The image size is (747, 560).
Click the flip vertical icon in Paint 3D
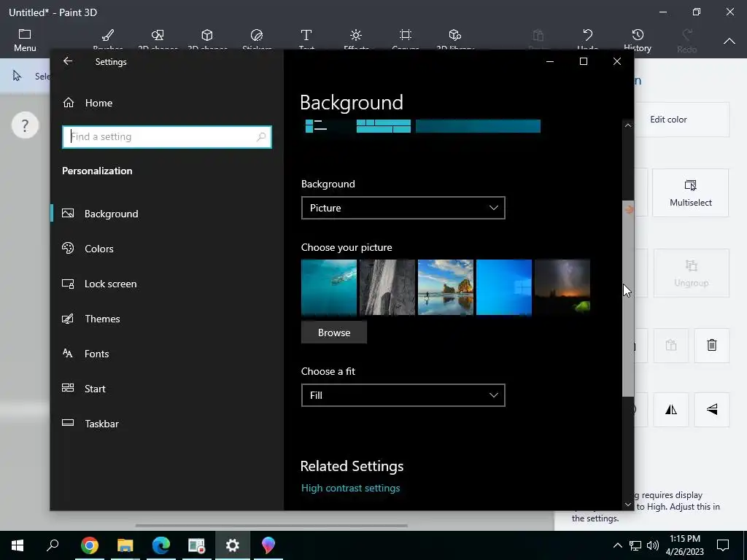point(712,410)
